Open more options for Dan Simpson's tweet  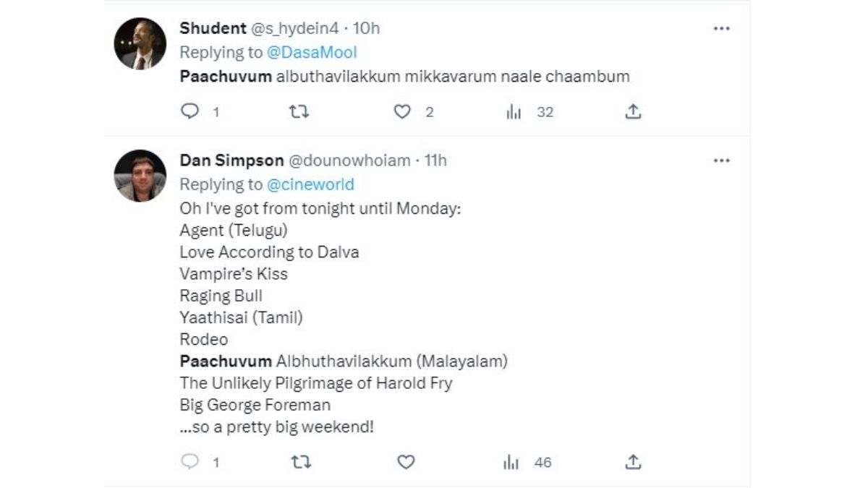[x=721, y=160]
